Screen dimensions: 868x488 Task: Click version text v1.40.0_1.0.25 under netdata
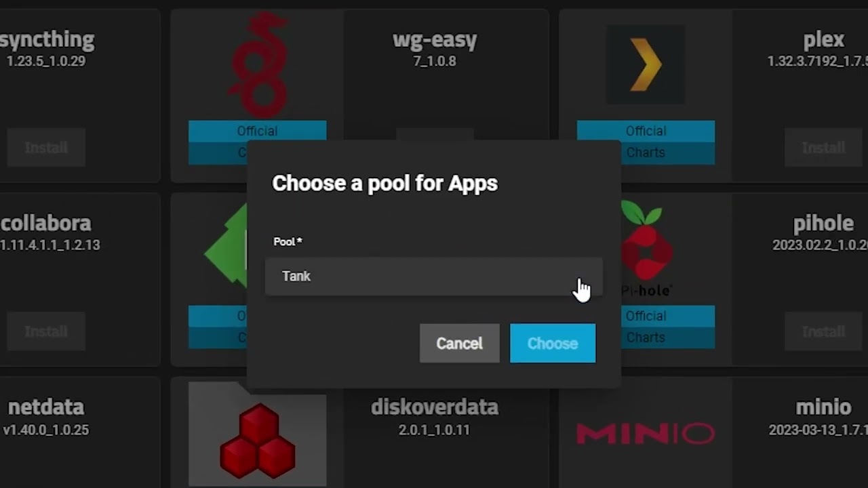[46, 430]
